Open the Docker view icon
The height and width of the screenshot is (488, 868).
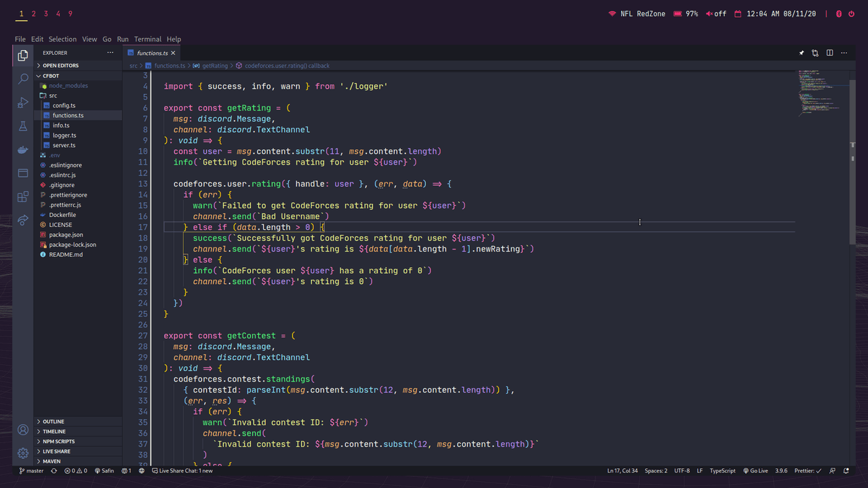(x=23, y=150)
